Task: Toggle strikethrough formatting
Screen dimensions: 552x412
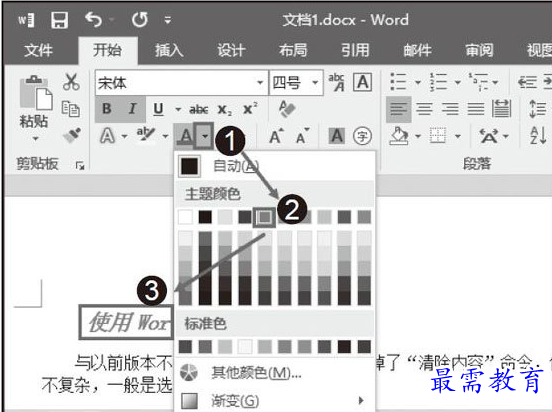Action: (x=199, y=110)
